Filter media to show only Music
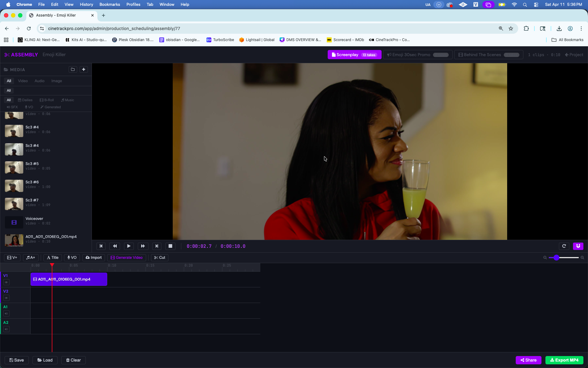The height and width of the screenshot is (368, 588). (67, 100)
